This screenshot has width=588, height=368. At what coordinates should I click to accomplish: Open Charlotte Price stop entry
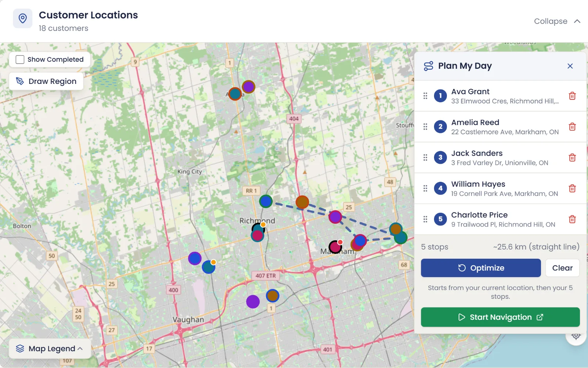[x=500, y=219]
